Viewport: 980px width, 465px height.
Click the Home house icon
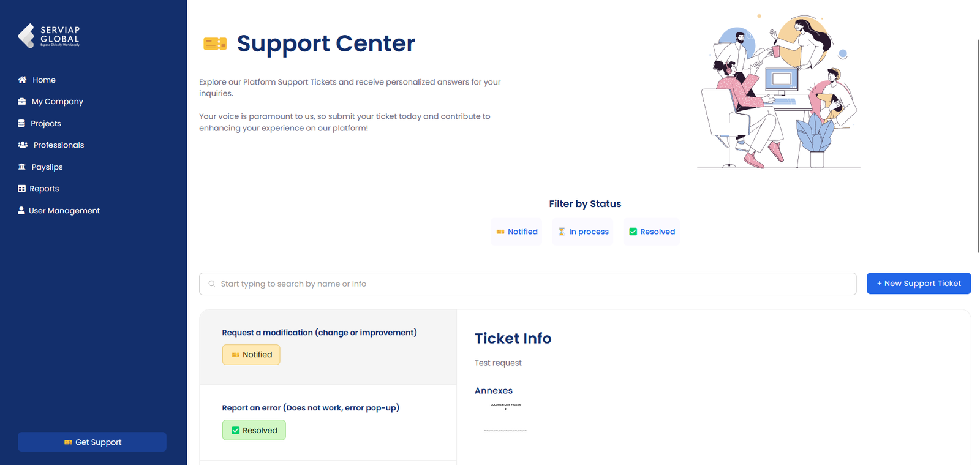[x=23, y=80]
